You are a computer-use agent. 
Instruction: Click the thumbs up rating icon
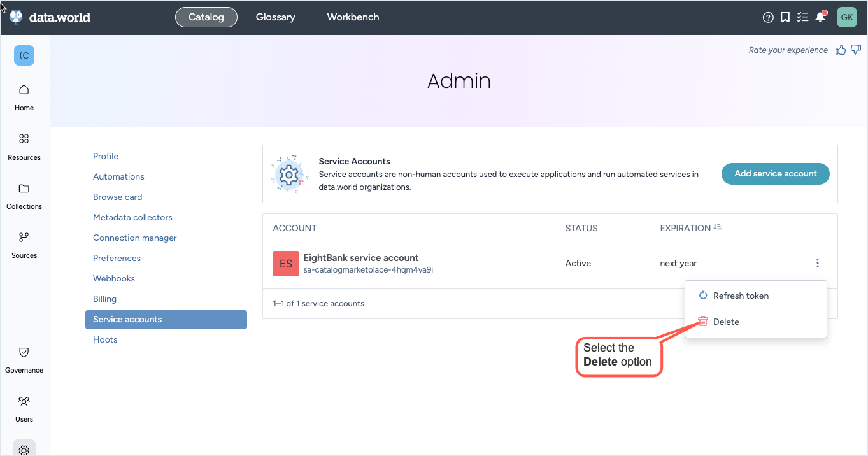(841, 50)
